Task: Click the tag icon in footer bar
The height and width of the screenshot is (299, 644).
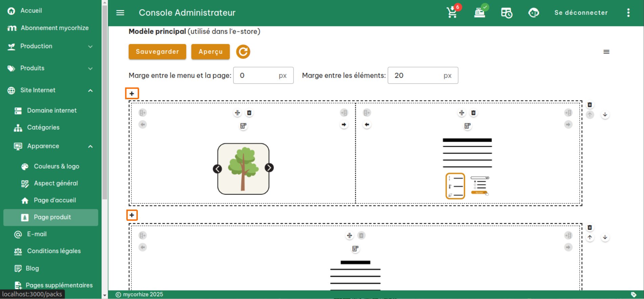Action: click(x=634, y=295)
